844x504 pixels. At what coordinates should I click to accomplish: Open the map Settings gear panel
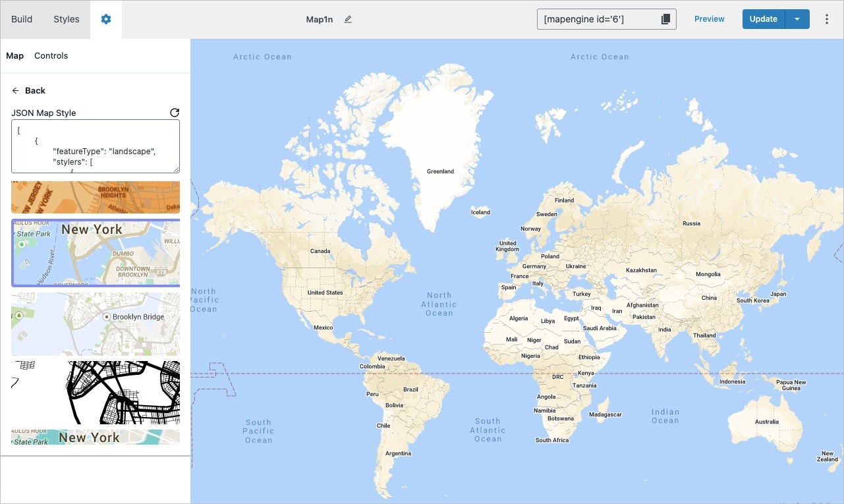tap(105, 19)
